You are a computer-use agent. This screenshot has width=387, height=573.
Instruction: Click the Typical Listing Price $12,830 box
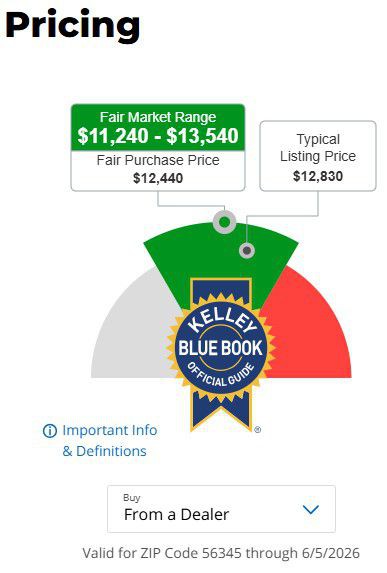click(x=318, y=156)
